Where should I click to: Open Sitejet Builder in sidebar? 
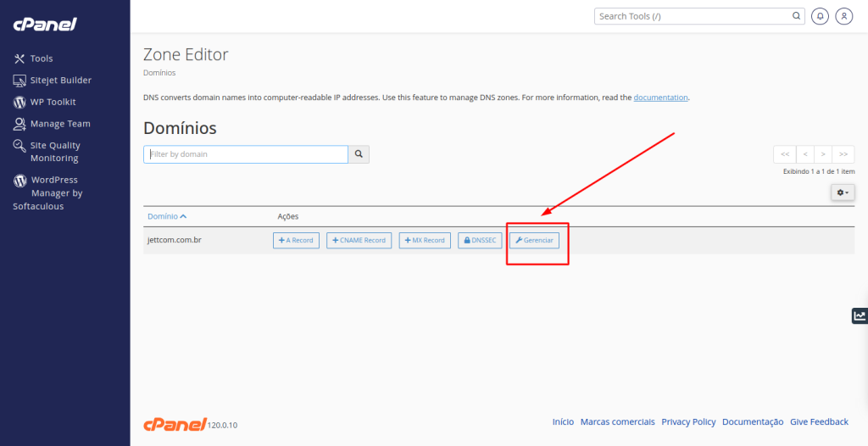60,81
